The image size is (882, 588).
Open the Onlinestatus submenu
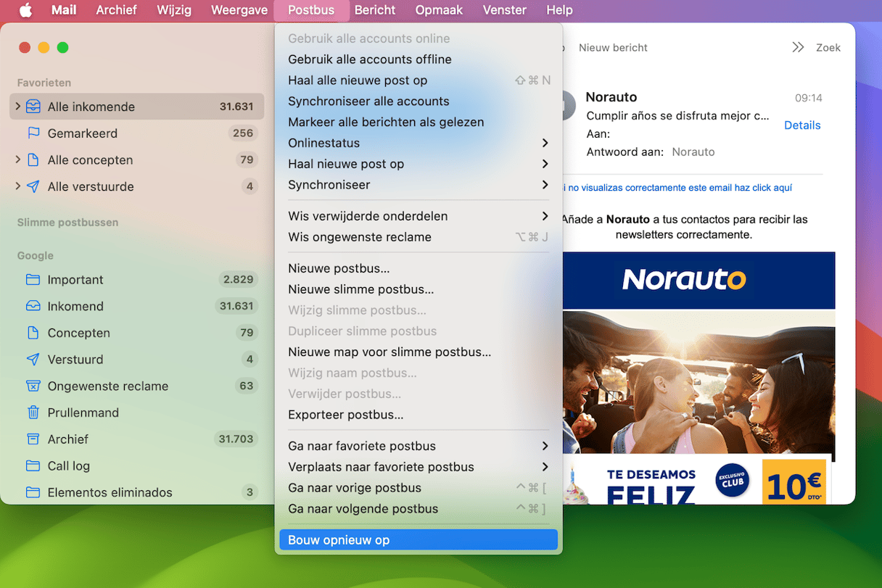(419, 143)
